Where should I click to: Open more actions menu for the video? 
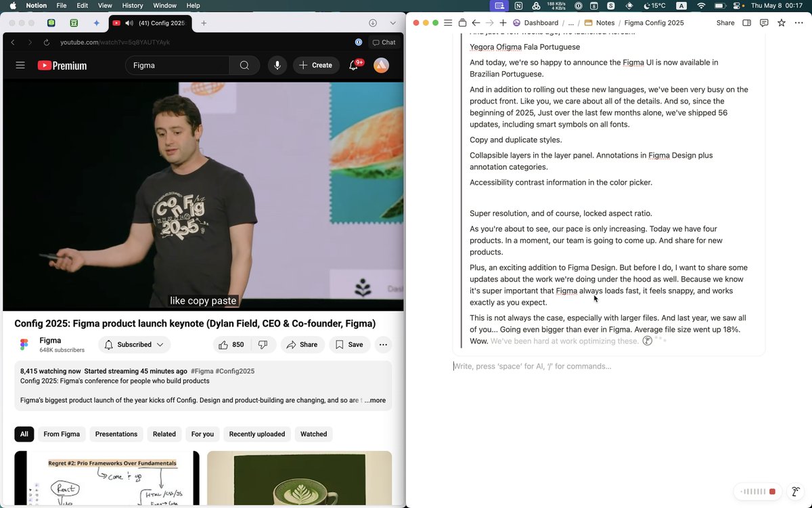click(x=383, y=345)
